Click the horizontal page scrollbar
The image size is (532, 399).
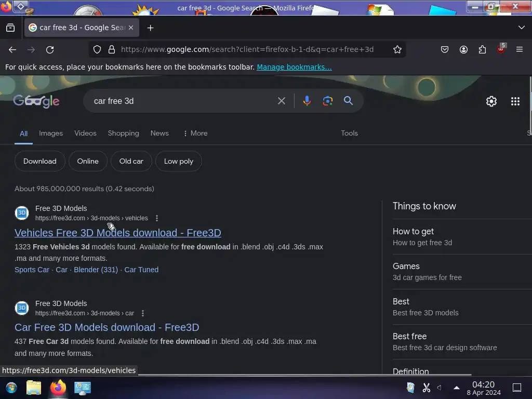(304, 375)
